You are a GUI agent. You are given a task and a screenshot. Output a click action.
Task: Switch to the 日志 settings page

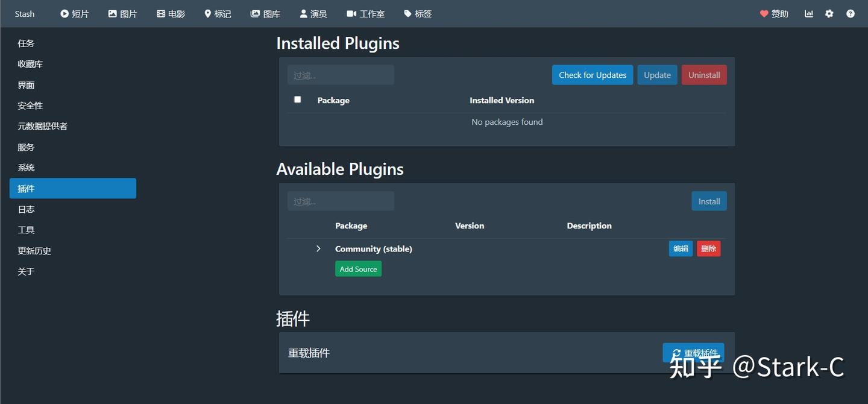26,209
